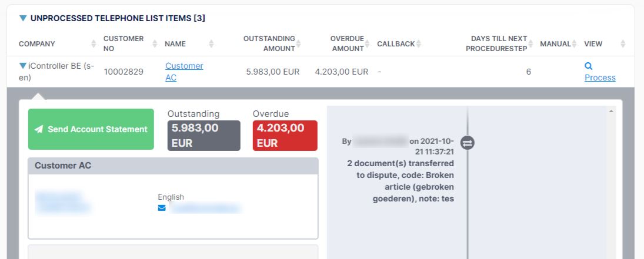Sort by Days Till Next Procedurestep
644x259 pixels.
499,43
